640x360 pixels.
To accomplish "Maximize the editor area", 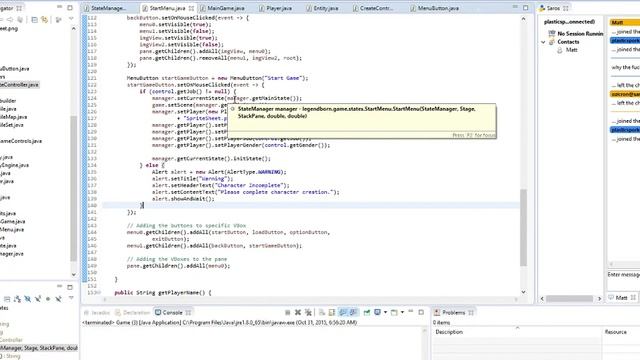I will pyautogui.click(x=526, y=8).
